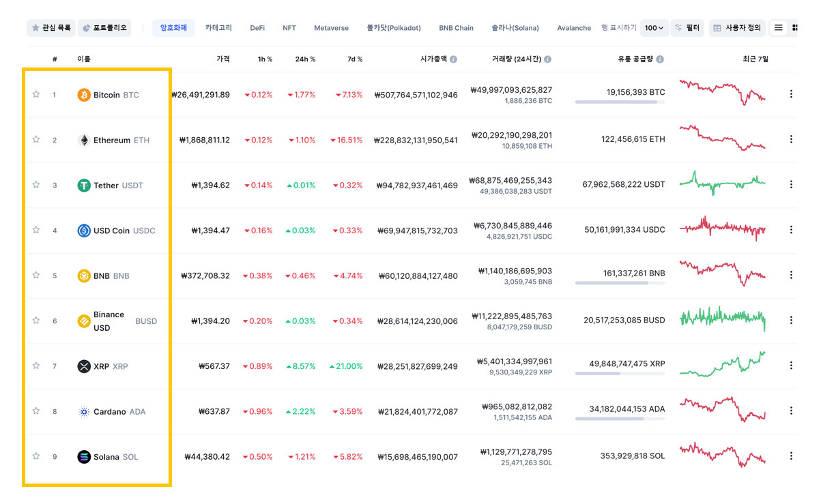The height and width of the screenshot is (504, 821).
Task: Click the Tether coin logo
Action: (84, 186)
